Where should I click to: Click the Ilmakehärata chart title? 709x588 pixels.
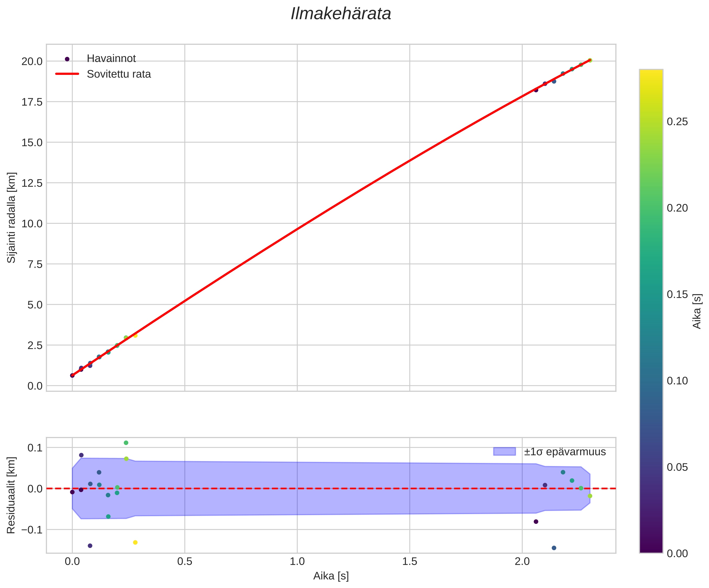coord(341,14)
